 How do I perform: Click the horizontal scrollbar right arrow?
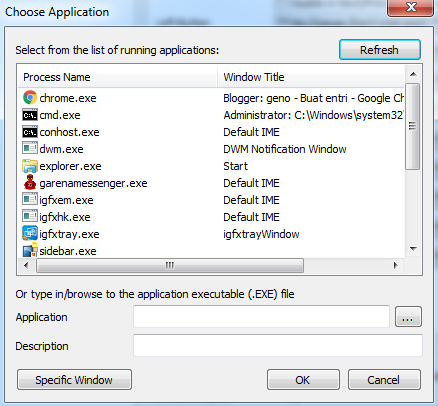(395, 266)
